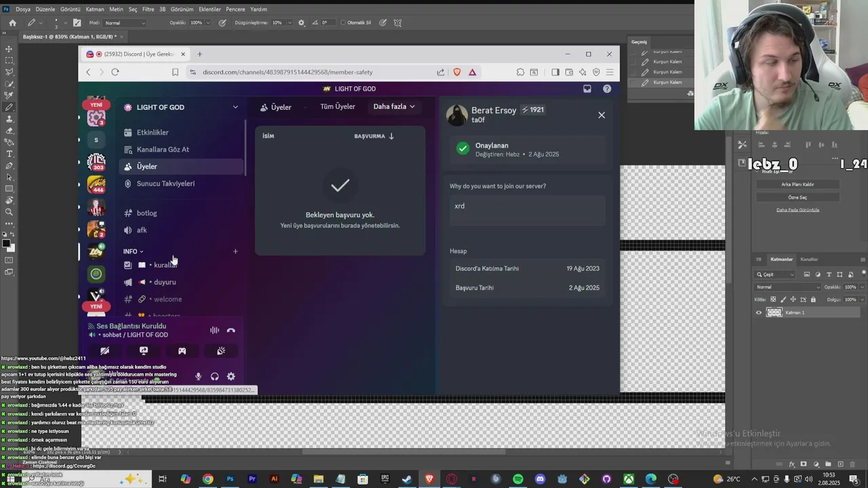
Task: Open the soundboard in Discord voice panel
Action: click(x=221, y=351)
